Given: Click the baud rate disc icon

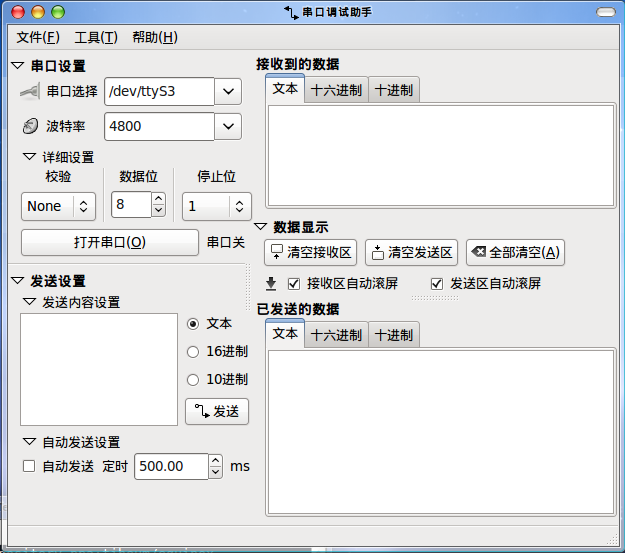Looking at the screenshot, I should (29, 127).
